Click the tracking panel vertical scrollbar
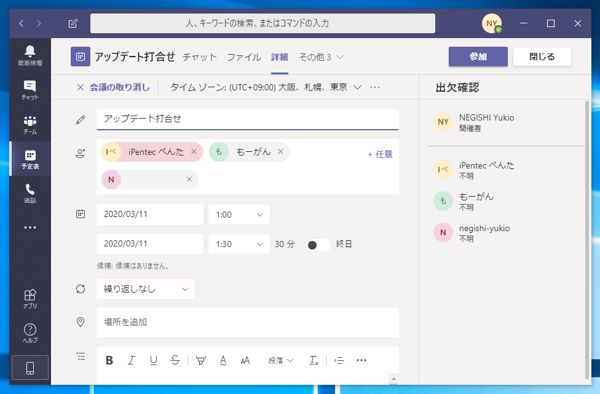This screenshot has height=394, width=600. click(587, 240)
